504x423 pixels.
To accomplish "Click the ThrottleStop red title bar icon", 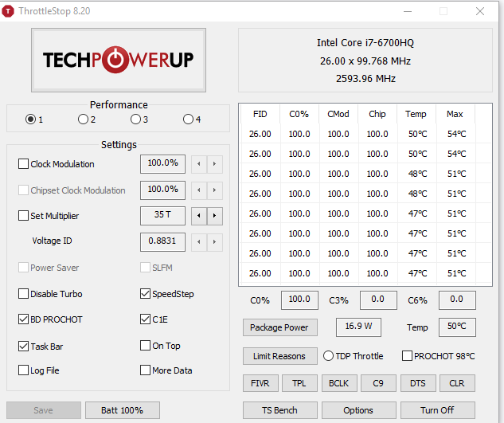I will coord(8,11).
